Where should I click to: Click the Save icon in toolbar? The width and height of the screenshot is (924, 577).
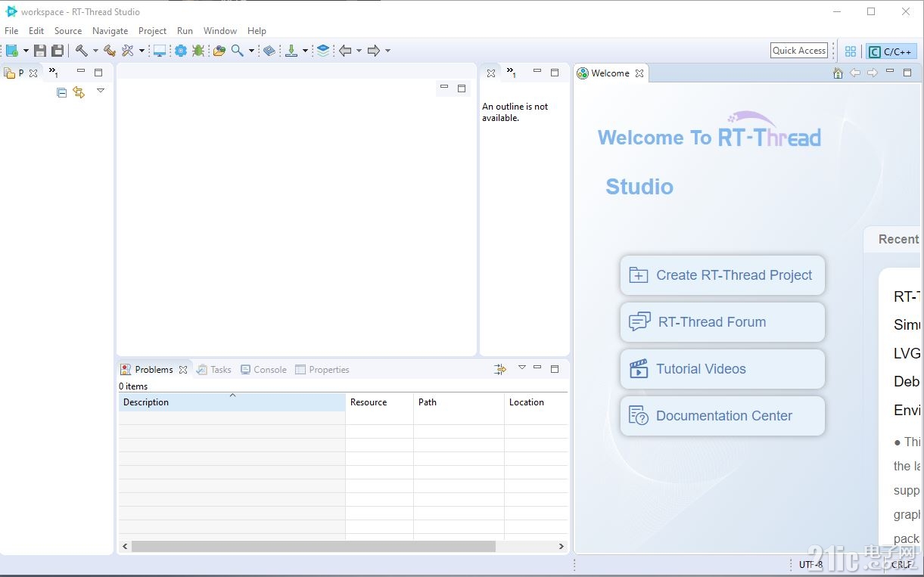click(x=40, y=51)
